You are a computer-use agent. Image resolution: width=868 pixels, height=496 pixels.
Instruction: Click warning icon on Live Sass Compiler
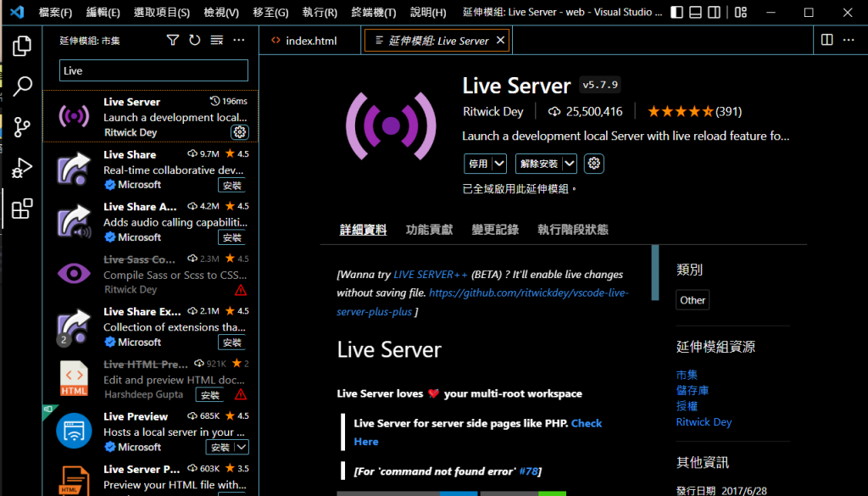(240, 290)
